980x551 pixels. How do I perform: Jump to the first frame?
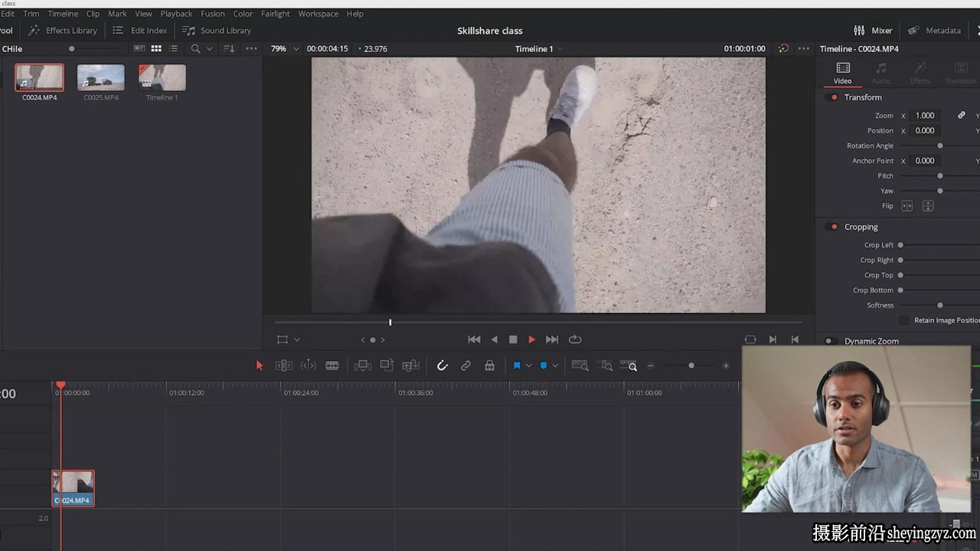474,339
